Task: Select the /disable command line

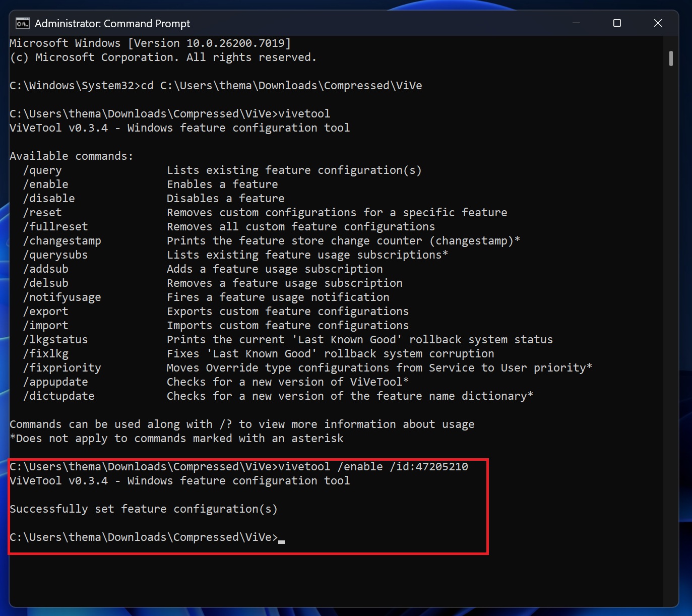Action: 49,198
